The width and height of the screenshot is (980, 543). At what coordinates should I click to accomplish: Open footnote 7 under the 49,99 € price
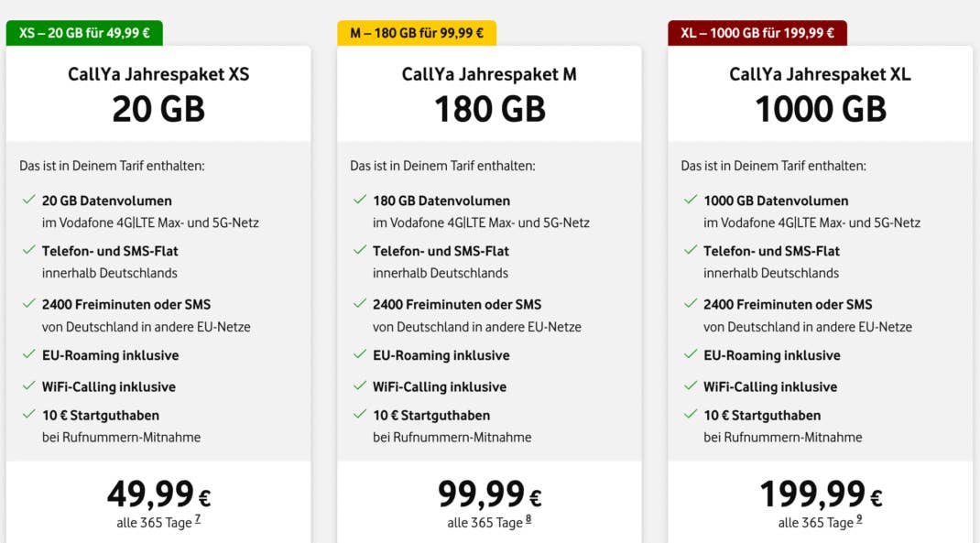(x=197, y=520)
